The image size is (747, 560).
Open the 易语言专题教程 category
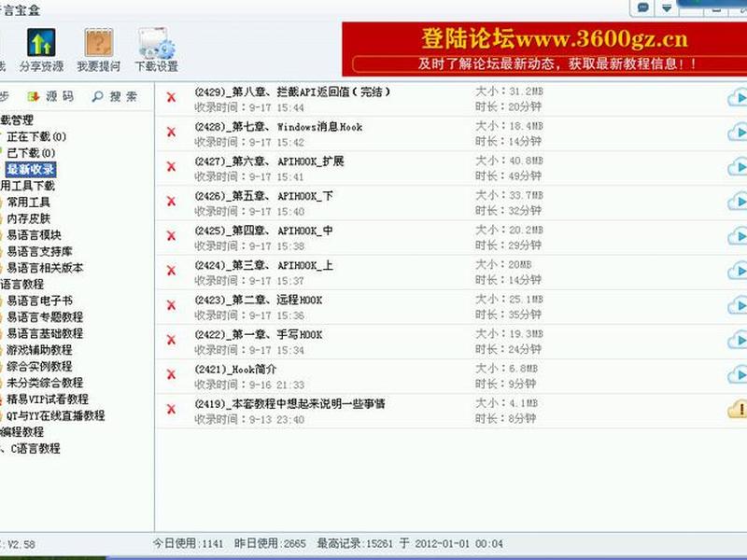[x=45, y=317]
